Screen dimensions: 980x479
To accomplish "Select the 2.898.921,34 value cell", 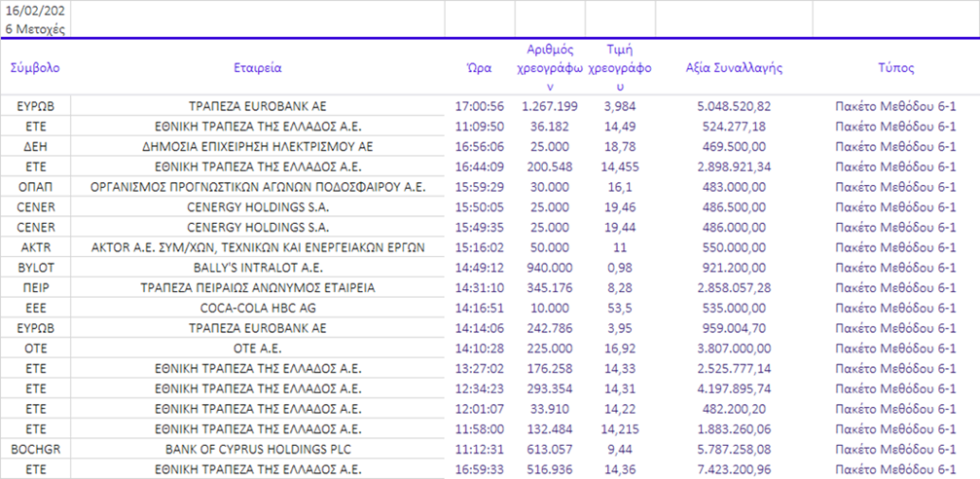I will point(734,166).
